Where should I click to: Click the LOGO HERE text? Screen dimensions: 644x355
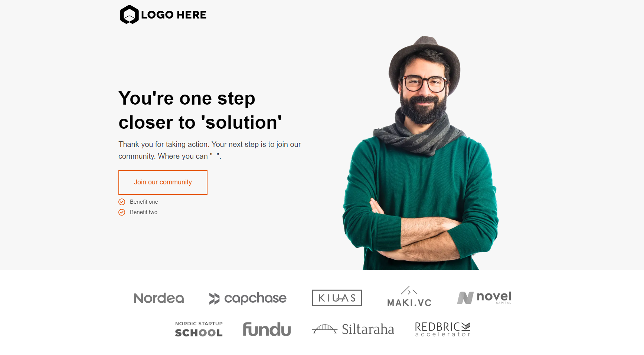174,15
